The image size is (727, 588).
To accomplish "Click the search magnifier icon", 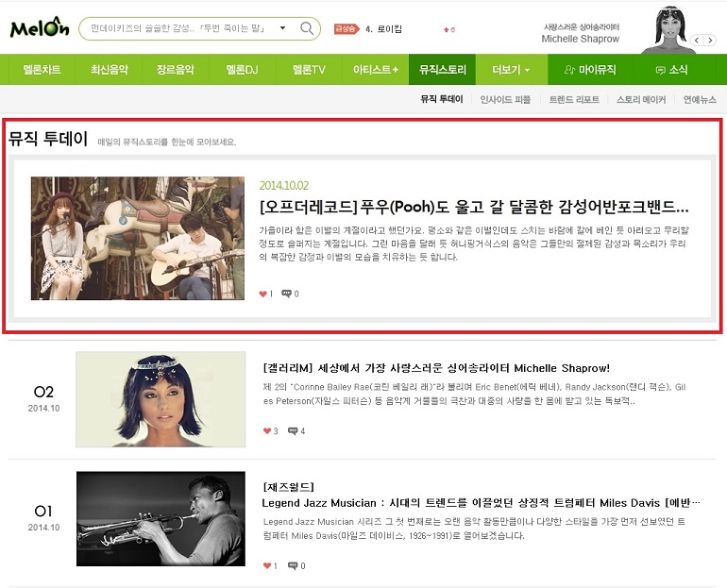I will coord(307,28).
